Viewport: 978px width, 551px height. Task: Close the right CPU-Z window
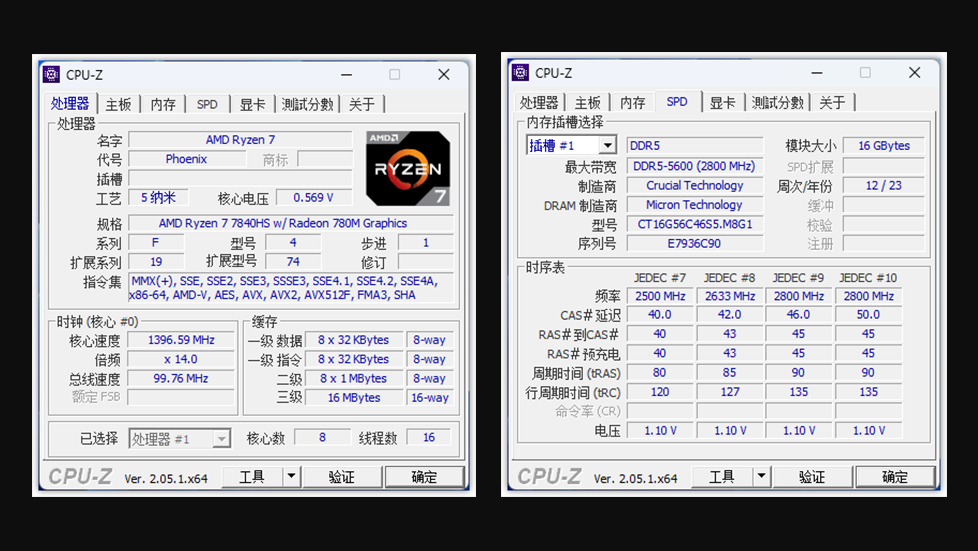coord(914,73)
